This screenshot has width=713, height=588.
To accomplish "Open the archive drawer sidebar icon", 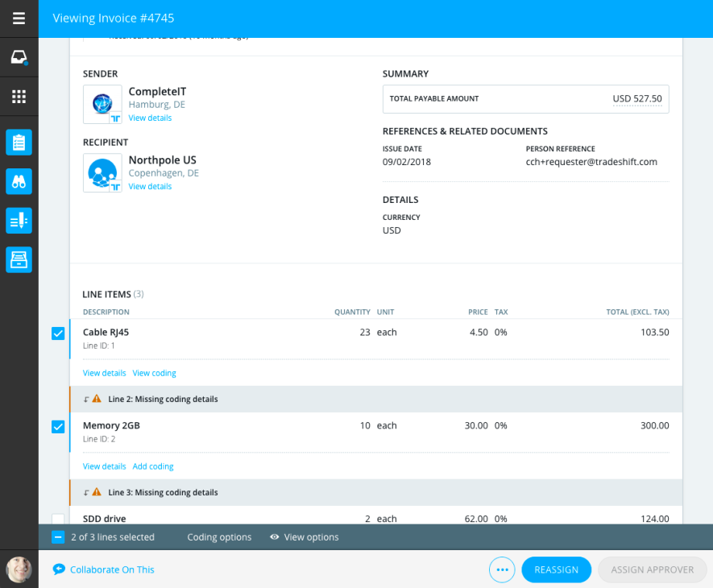I will [x=19, y=259].
